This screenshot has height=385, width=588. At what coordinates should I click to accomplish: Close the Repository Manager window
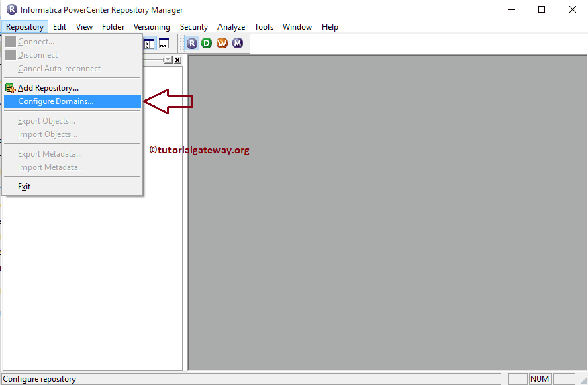coord(573,9)
